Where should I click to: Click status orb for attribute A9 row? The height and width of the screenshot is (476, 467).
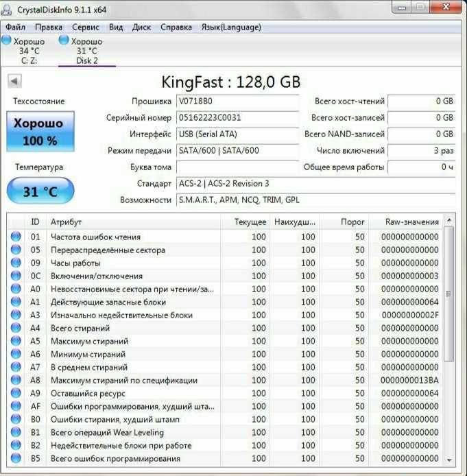(16, 393)
